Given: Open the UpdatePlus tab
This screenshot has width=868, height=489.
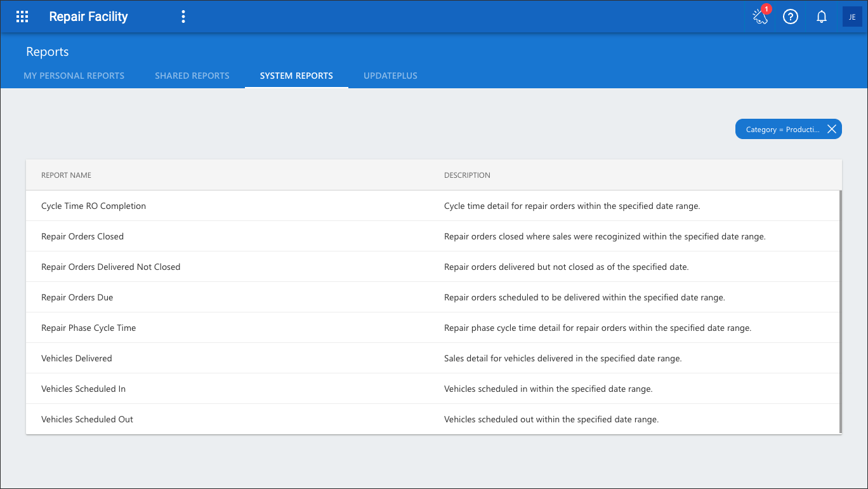Looking at the screenshot, I should click(x=390, y=76).
